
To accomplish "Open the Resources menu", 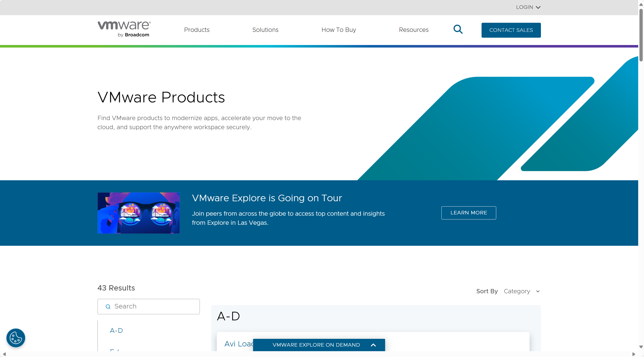I will click(x=413, y=30).
